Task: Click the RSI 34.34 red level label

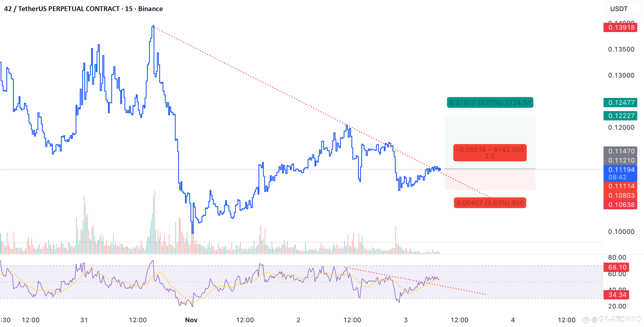Action: [617, 295]
